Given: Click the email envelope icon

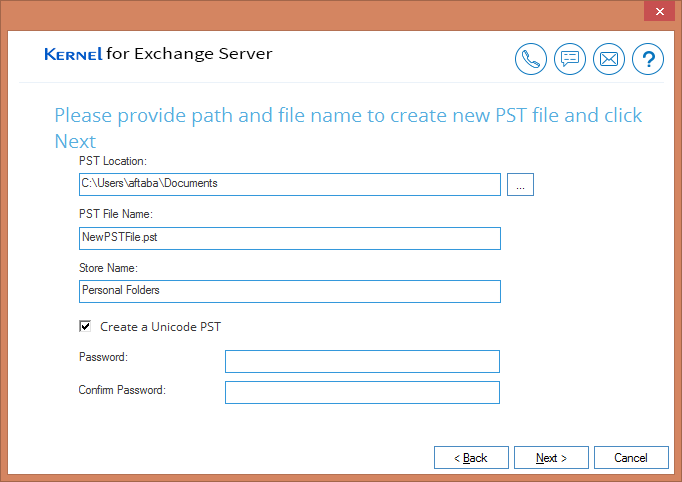Looking at the screenshot, I should click(x=609, y=59).
